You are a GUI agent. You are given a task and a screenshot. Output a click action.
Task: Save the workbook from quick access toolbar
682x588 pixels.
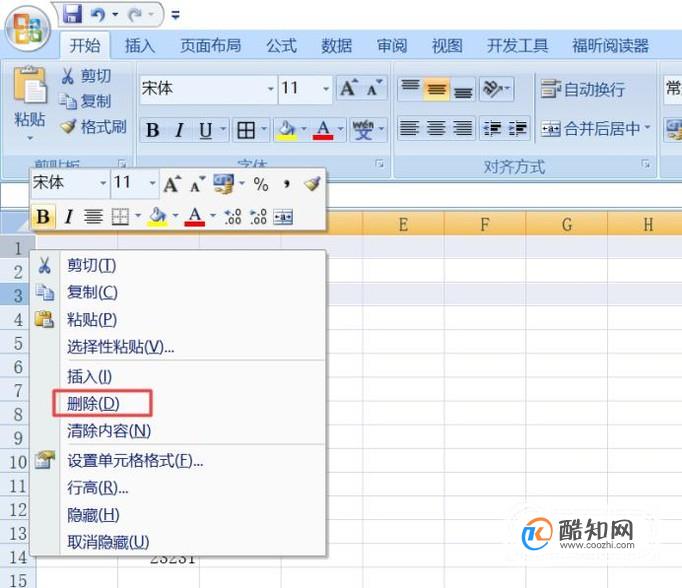72,14
